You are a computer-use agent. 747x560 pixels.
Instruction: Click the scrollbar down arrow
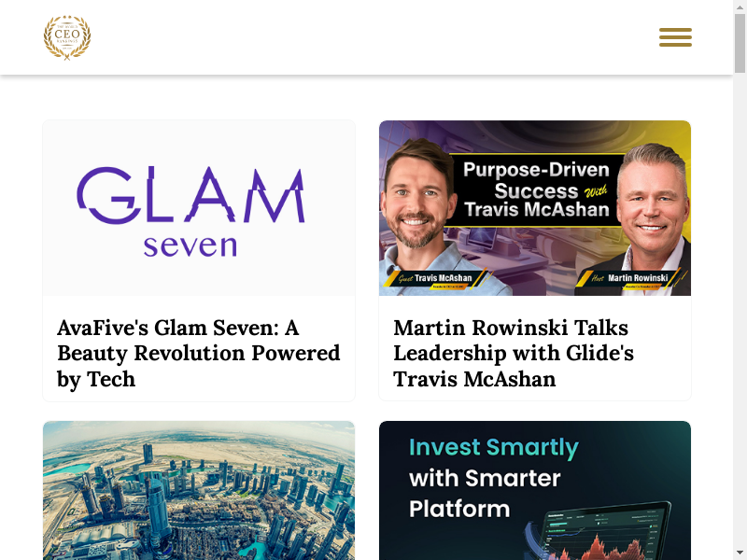[740, 554]
